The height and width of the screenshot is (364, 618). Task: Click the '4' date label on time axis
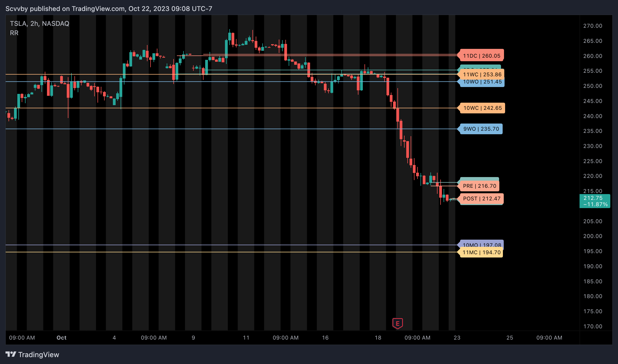[114, 338]
